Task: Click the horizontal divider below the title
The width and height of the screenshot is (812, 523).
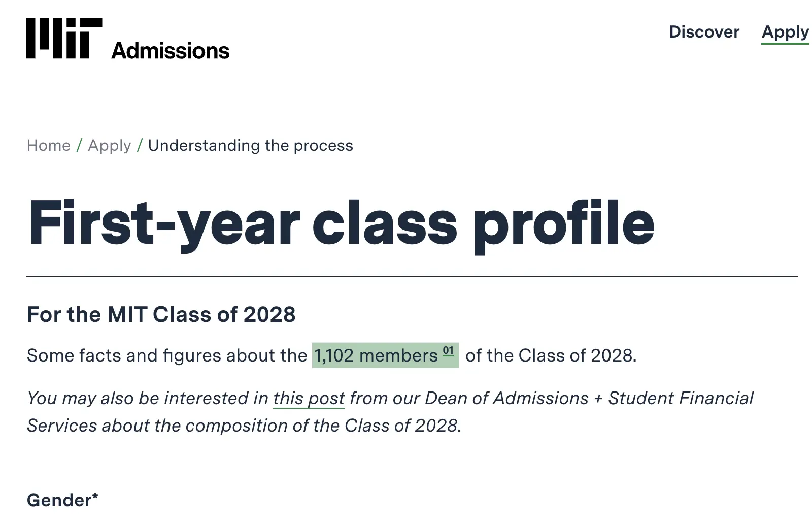Action: point(412,276)
